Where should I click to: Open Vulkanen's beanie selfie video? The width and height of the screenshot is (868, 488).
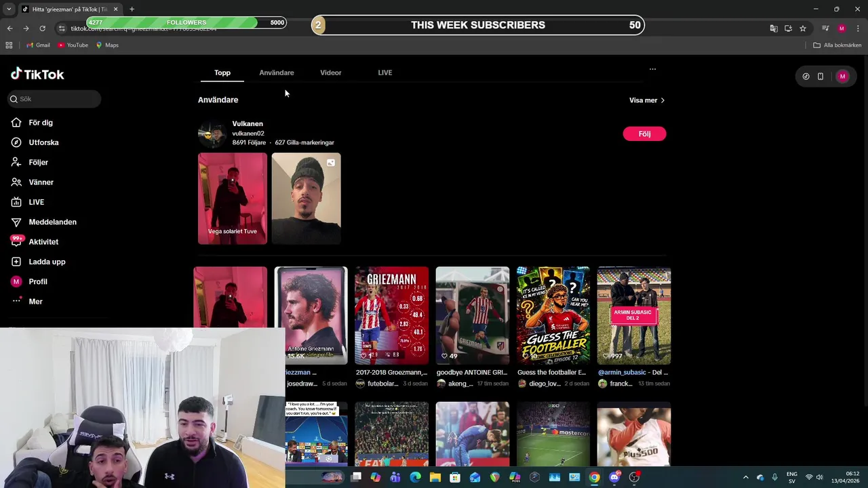307,198
